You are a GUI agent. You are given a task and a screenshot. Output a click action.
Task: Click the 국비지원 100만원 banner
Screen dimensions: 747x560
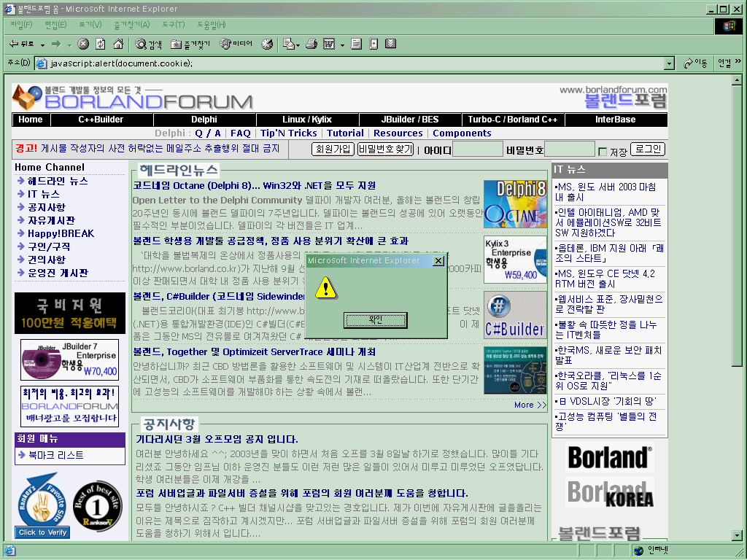[x=69, y=313]
